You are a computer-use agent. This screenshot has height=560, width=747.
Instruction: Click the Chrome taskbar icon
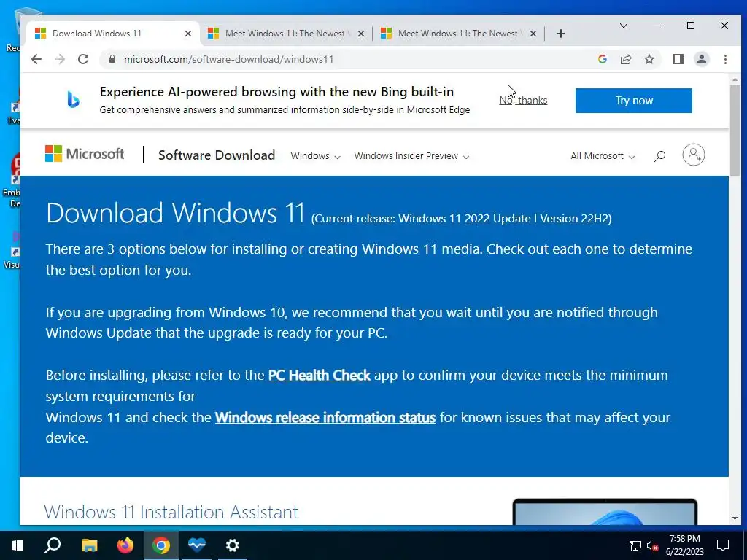pos(161,545)
